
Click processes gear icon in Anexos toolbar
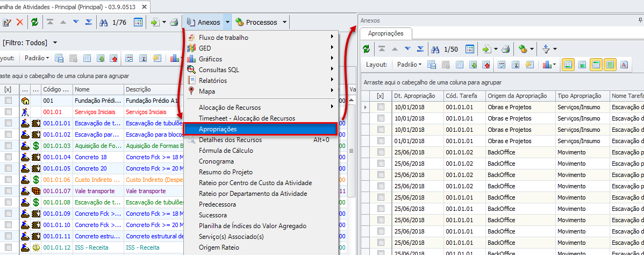click(523, 49)
